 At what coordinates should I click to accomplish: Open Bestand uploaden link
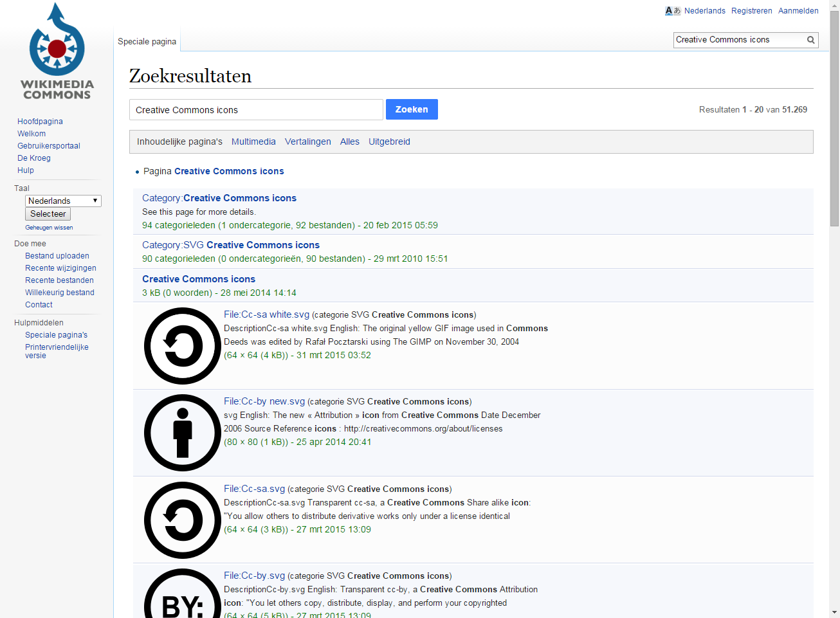point(57,256)
